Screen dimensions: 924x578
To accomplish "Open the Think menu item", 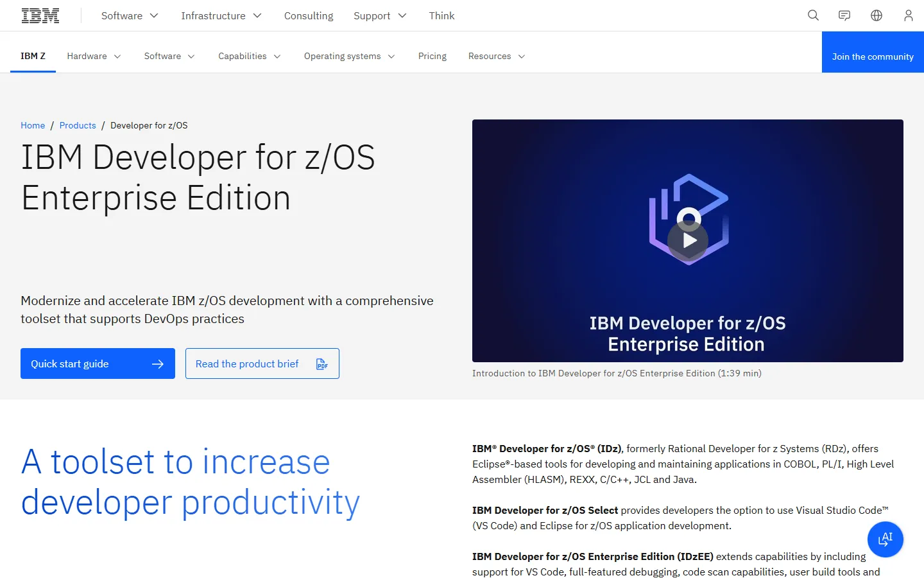I will (x=441, y=15).
